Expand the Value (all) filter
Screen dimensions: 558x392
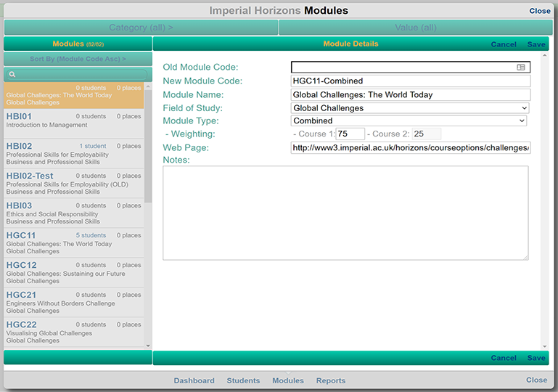(415, 28)
